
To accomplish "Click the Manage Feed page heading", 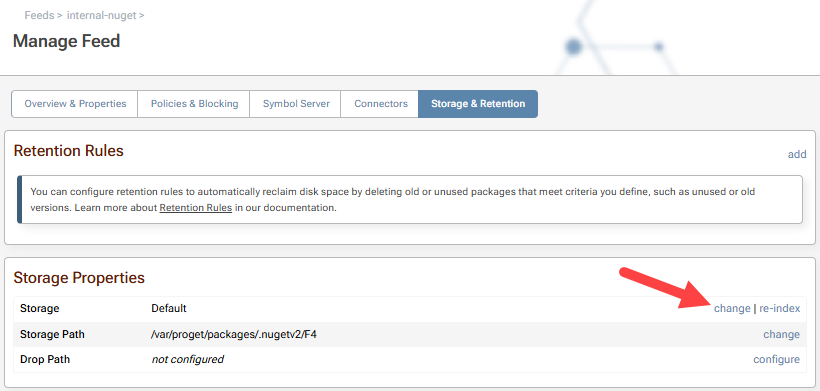I will coord(66,41).
